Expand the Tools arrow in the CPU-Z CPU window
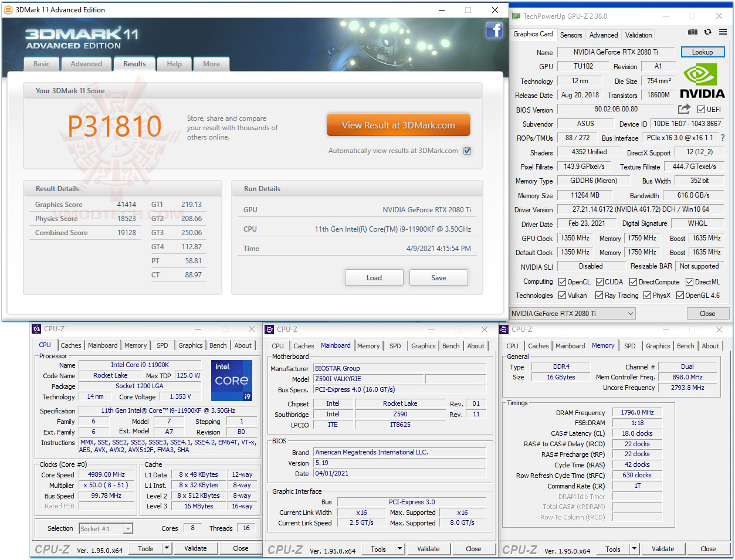 pyautogui.click(x=167, y=549)
